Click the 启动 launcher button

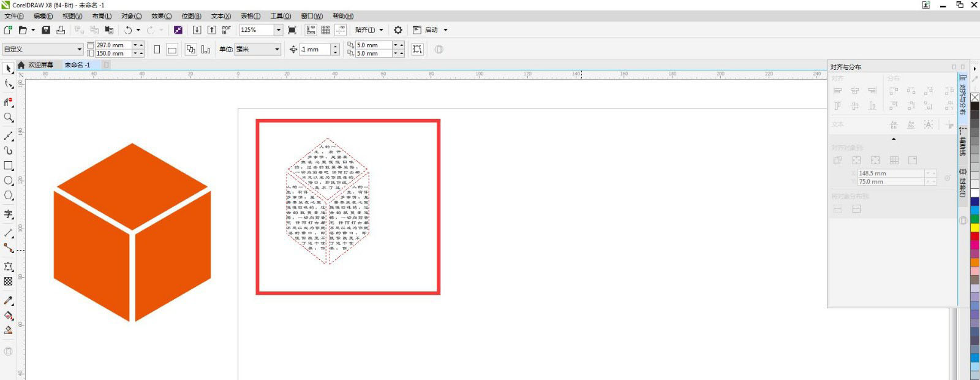tap(431, 30)
